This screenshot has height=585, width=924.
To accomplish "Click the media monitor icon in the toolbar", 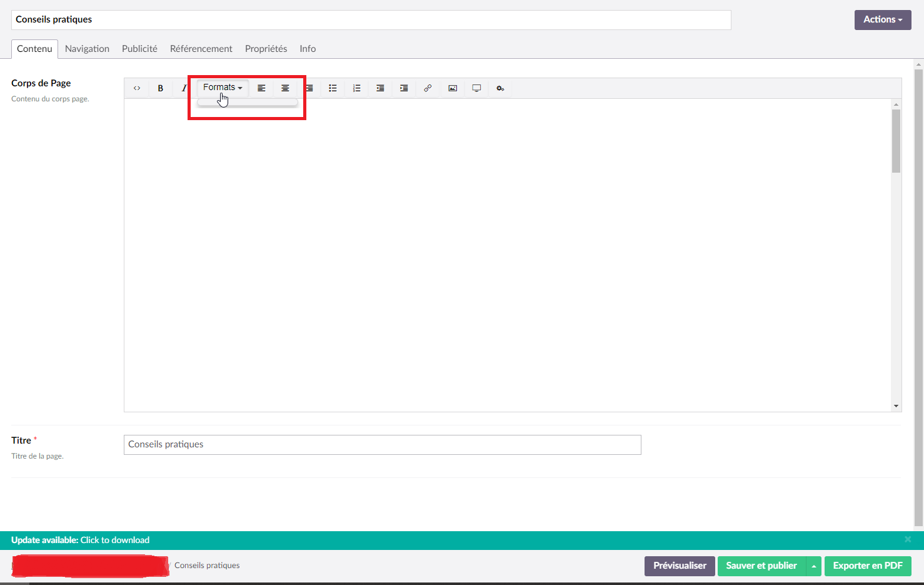I will pos(476,88).
